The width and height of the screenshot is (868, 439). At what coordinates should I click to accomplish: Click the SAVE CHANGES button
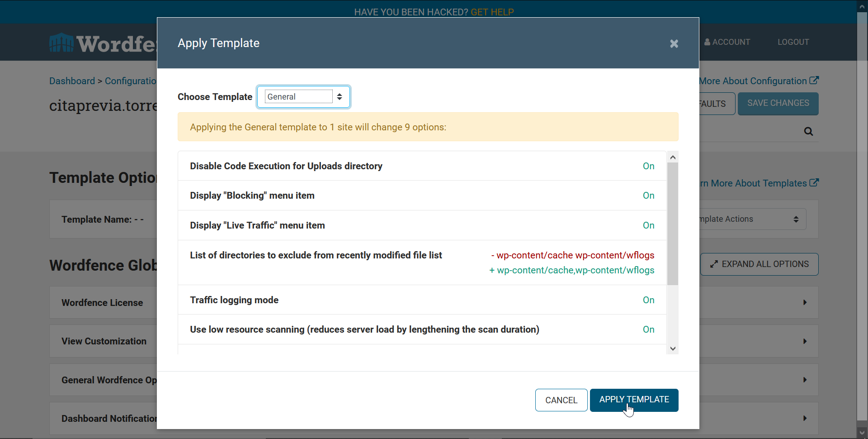click(778, 104)
